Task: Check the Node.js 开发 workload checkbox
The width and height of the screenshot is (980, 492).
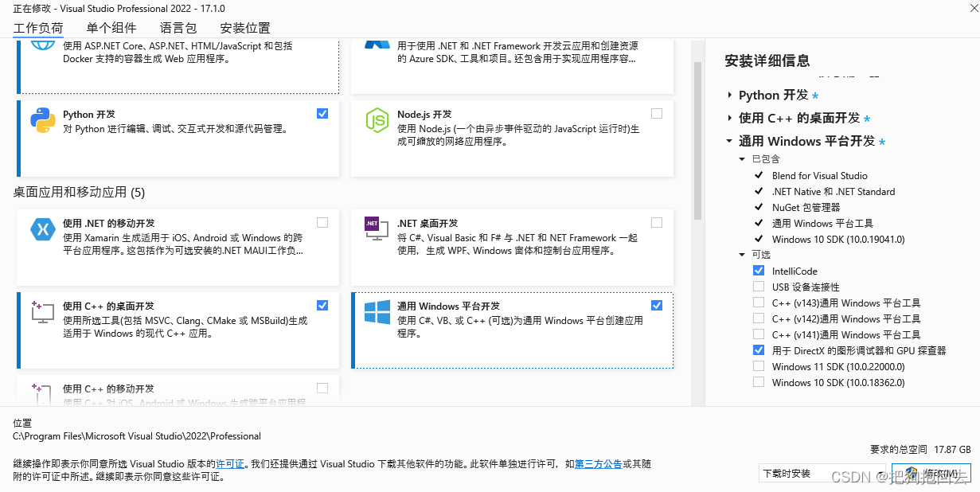Action: click(x=657, y=114)
